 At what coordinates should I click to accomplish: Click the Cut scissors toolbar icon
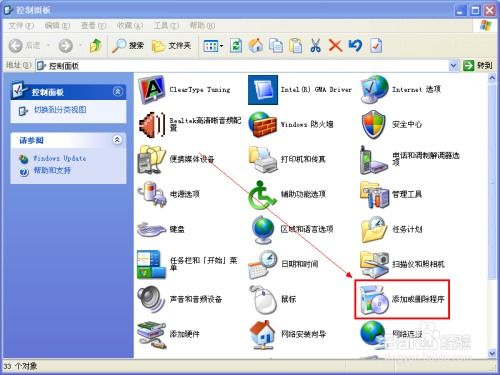315,45
